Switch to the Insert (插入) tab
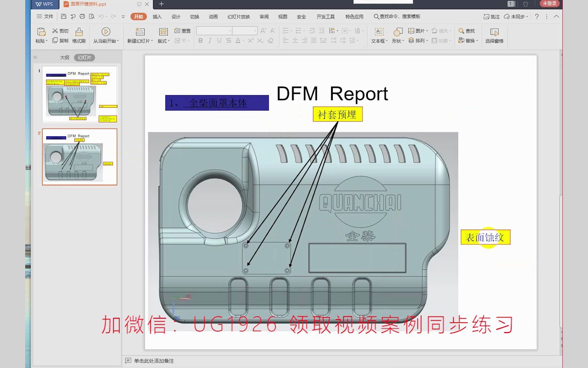Viewport: 588px width, 368px height. tap(157, 16)
